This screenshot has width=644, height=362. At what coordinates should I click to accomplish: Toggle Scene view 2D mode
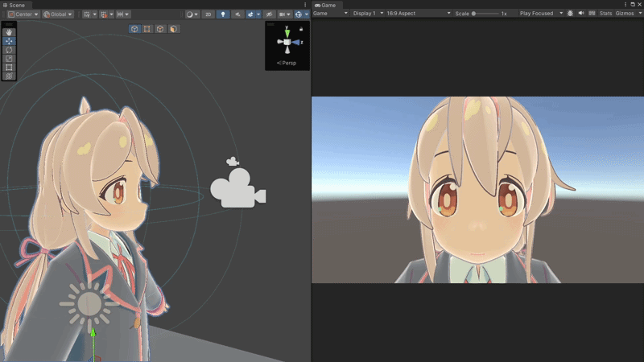click(x=208, y=14)
